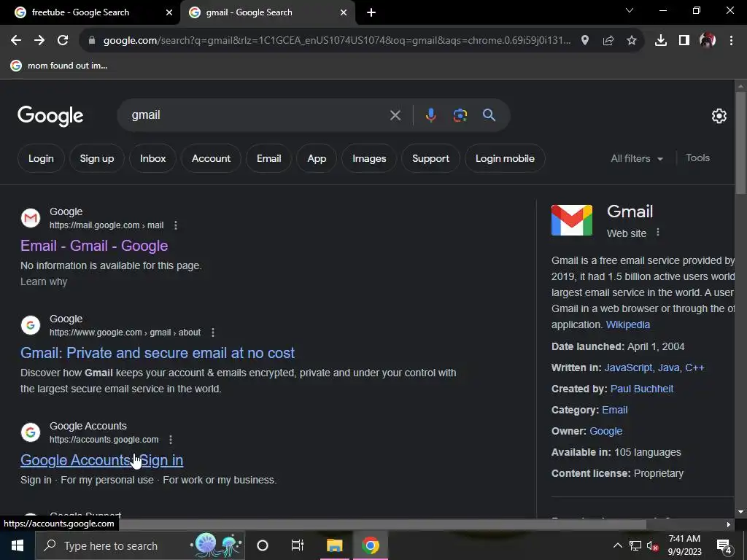The height and width of the screenshot is (560, 747).
Task: Apply the Inbox search chip
Action: (x=153, y=158)
